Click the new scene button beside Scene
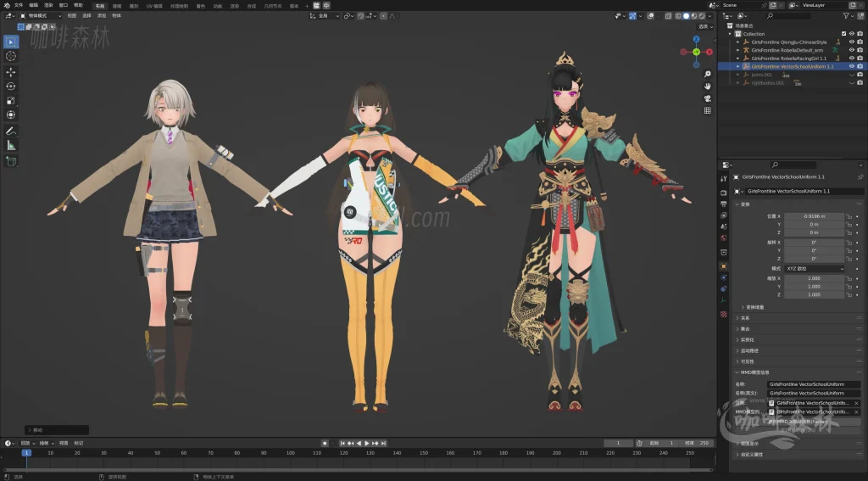Image resolution: width=868 pixels, height=481 pixels. point(773,5)
